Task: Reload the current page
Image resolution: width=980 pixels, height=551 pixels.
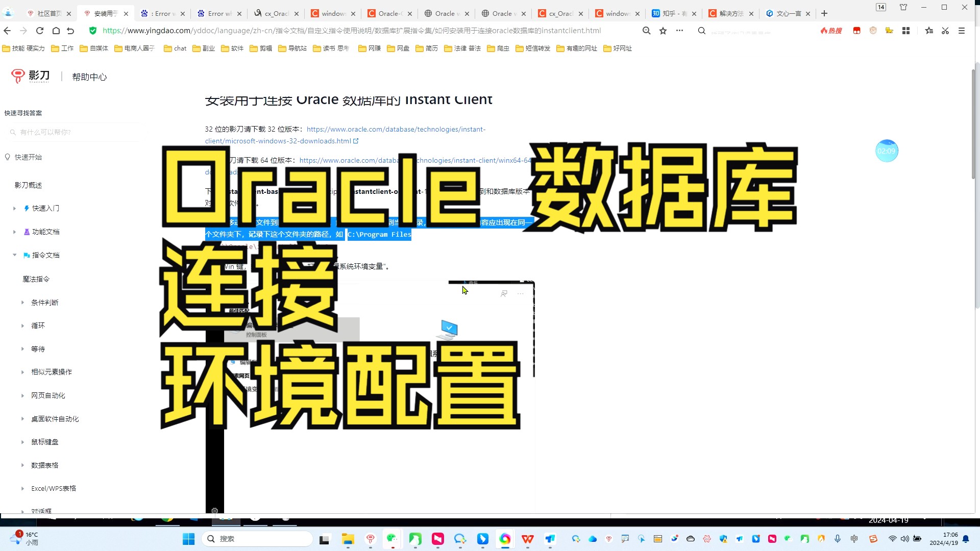Action: point(40,31)
